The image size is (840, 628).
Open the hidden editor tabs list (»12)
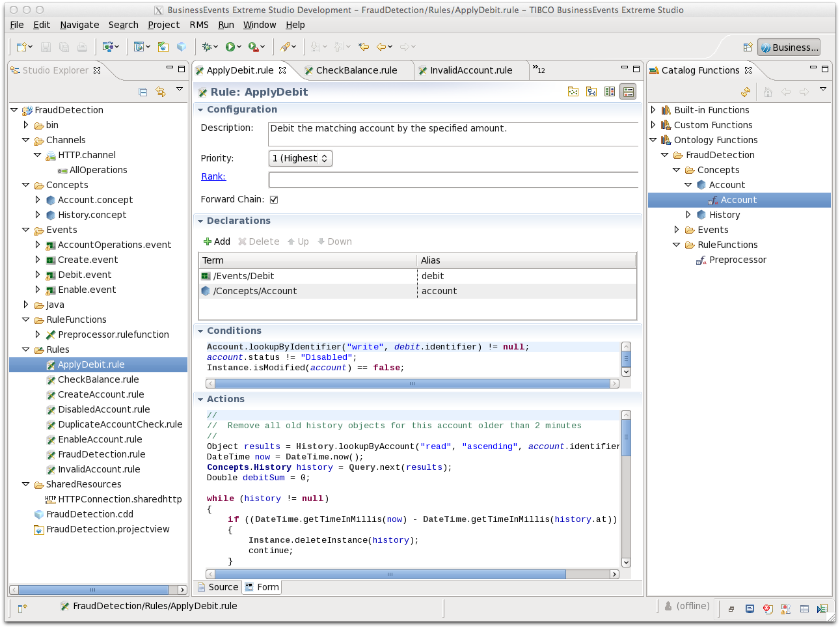point(539,69)
